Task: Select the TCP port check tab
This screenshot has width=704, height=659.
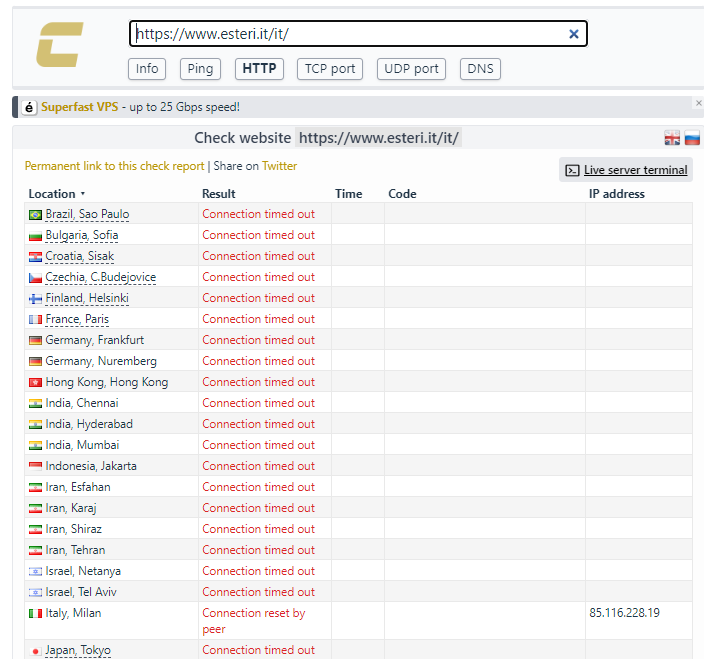Action: click(x=330, y=69)
